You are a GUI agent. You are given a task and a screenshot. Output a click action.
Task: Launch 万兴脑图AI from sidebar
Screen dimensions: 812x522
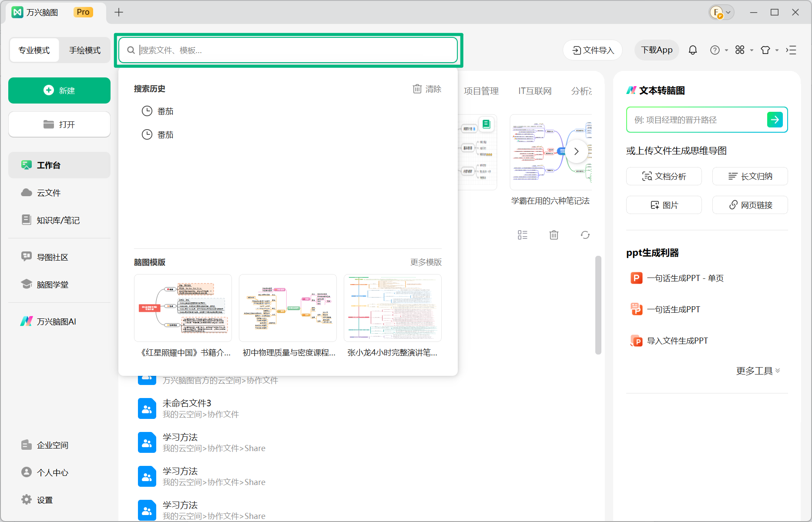48,321
